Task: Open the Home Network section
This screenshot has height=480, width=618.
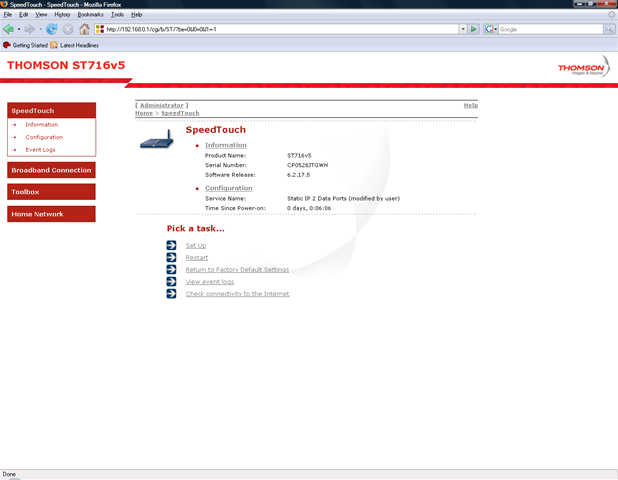Action: point(51,214)
